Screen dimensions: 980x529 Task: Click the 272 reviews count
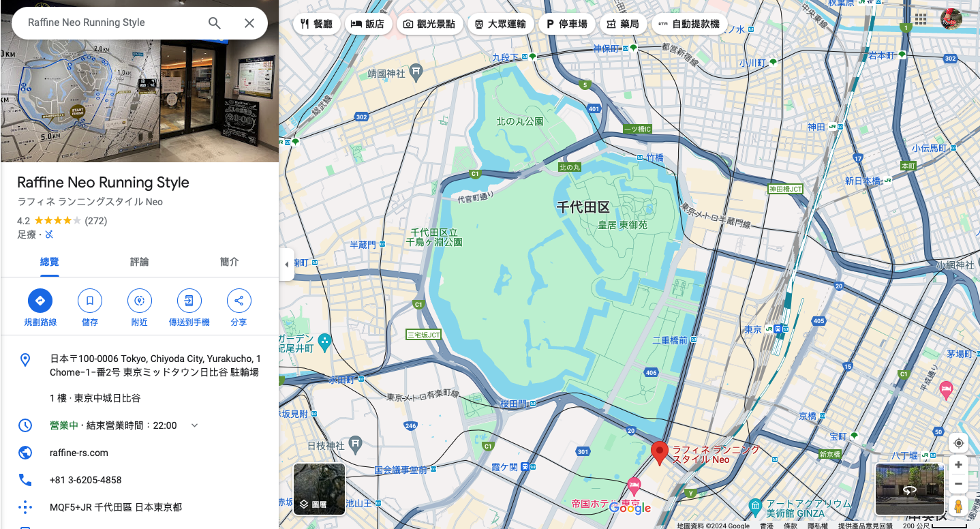click(96, 221)
